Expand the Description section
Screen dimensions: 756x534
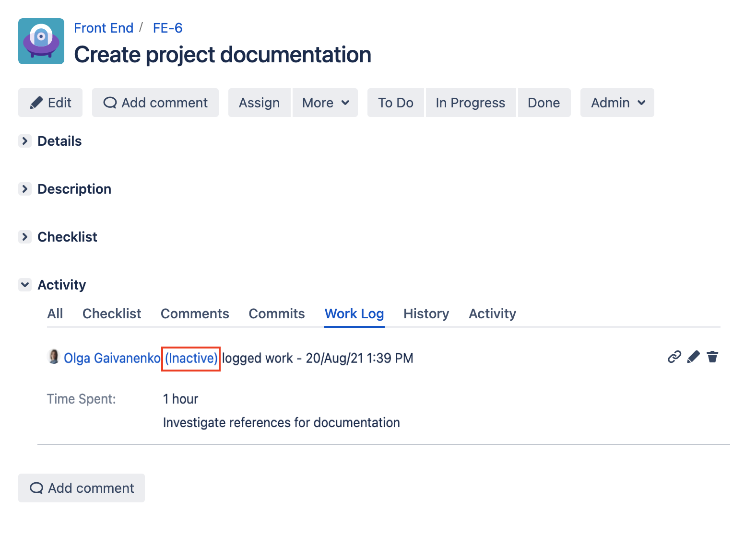pyautogui.click(x=25, y=189)
